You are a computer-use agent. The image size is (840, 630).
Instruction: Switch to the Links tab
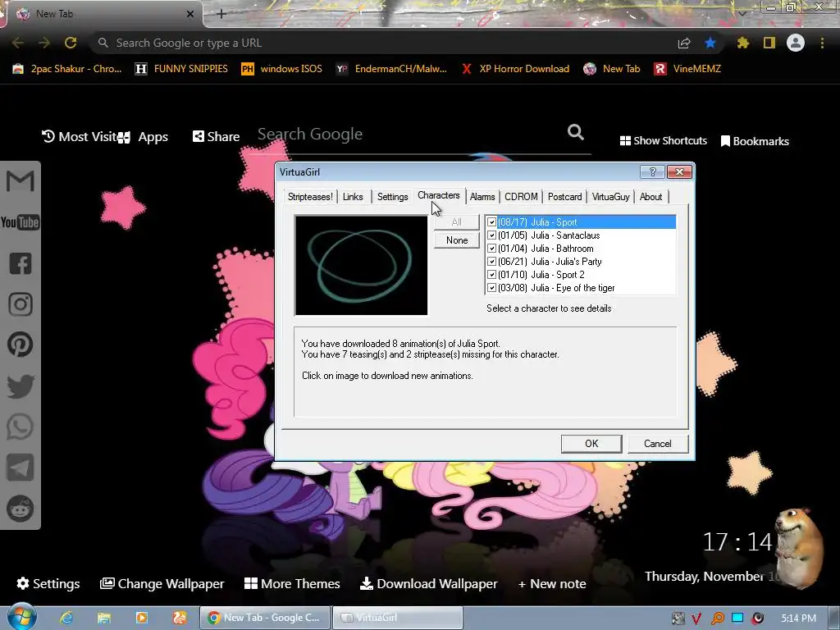353,197
